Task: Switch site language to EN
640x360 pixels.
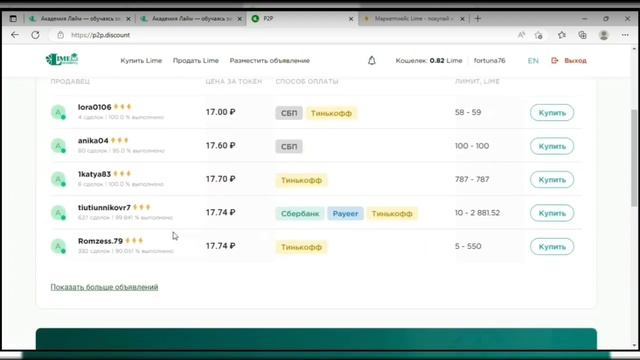Action: tap(533, 61)
